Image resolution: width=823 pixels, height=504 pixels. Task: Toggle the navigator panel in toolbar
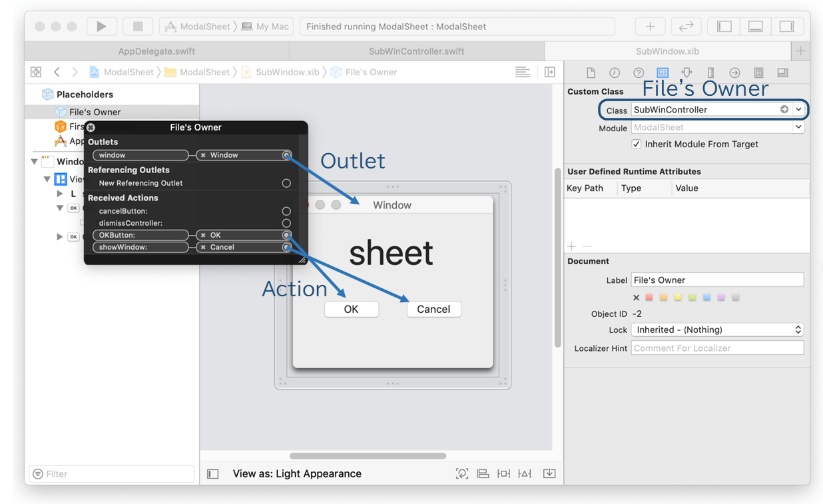(x=724, y=27)
